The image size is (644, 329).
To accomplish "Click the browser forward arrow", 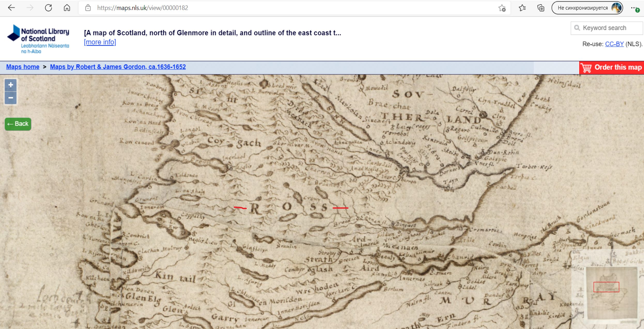I will point(30,8).
